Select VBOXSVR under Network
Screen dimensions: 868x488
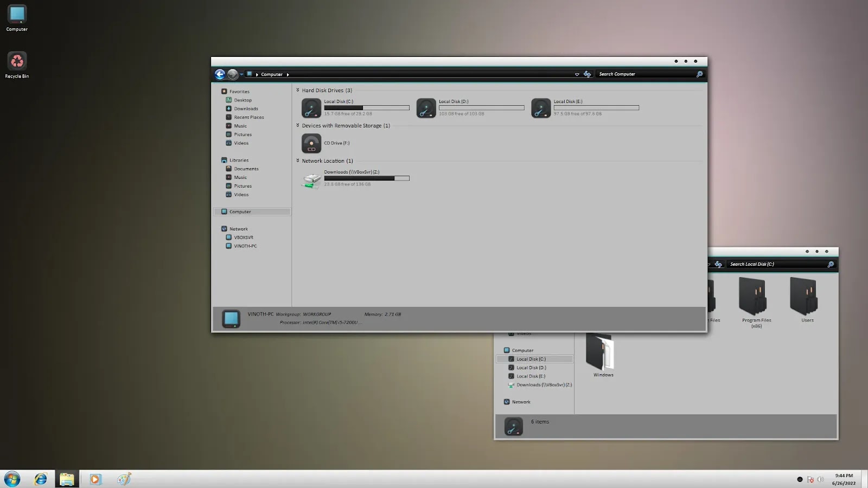(x=244, y=238)
